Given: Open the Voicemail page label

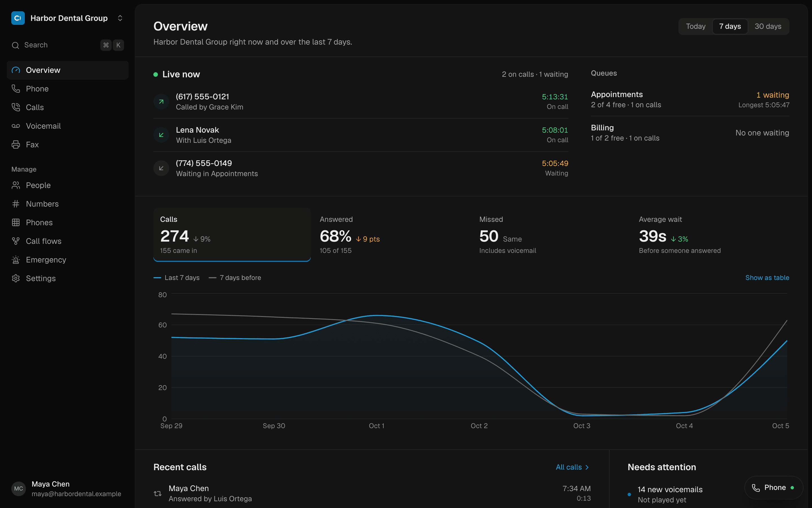Looking at the screenshot, I should point(43,126).
